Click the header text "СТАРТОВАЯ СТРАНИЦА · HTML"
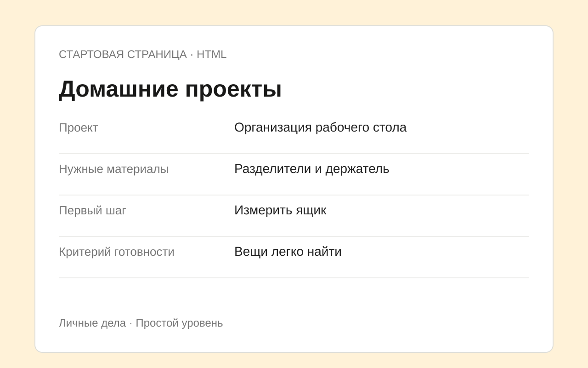This screenshot has height=368, width=588. coord(142,54)
